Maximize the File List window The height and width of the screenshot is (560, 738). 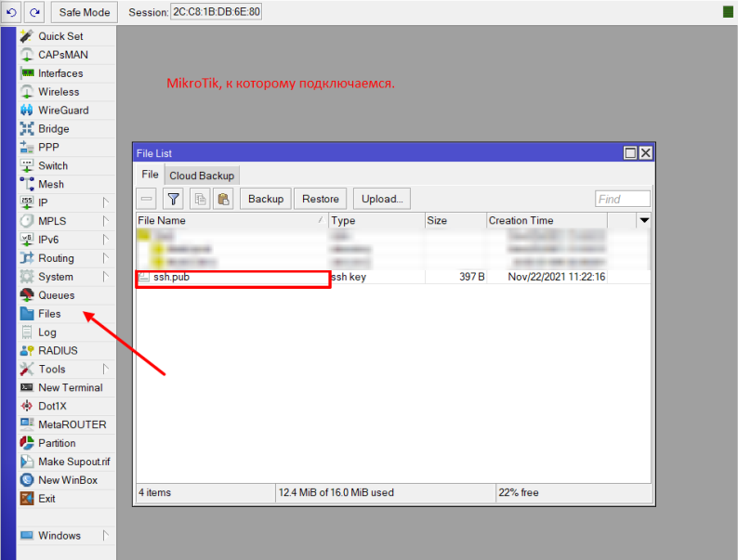tap(630, 153)
